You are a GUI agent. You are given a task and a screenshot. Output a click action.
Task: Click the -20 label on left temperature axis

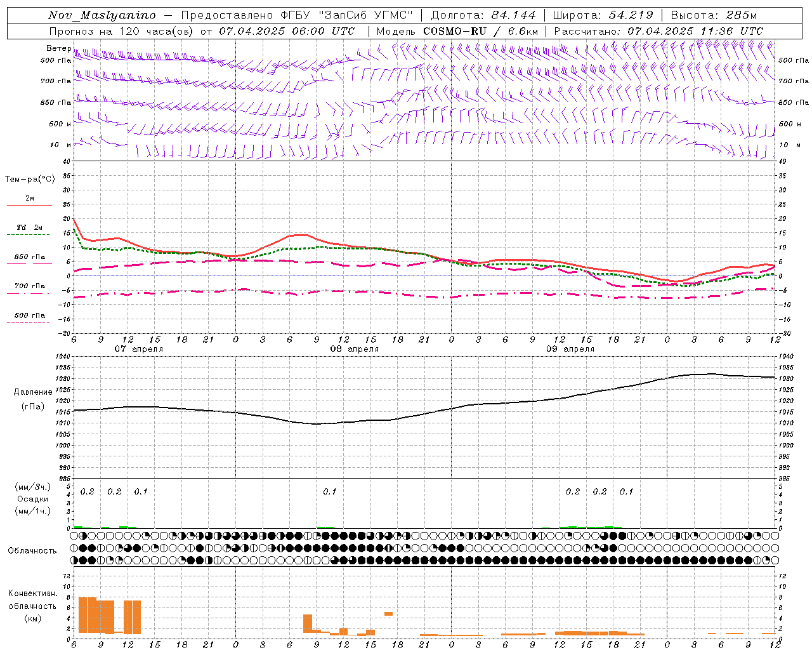[65, 333]
